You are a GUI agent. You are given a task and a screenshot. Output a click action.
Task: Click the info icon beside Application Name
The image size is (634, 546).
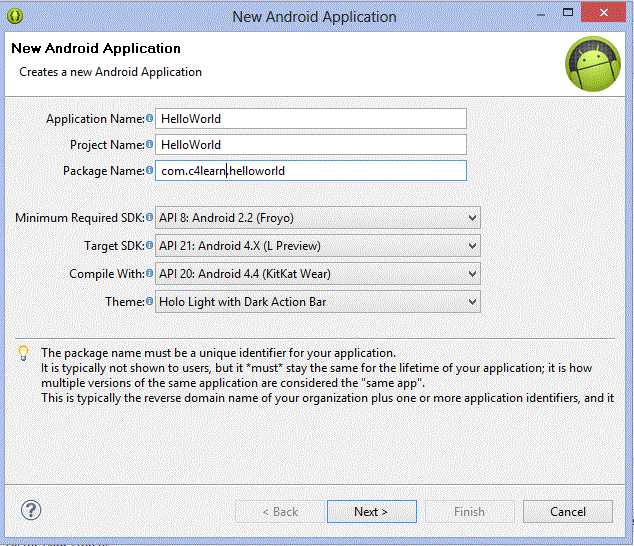tap(149, 118)
